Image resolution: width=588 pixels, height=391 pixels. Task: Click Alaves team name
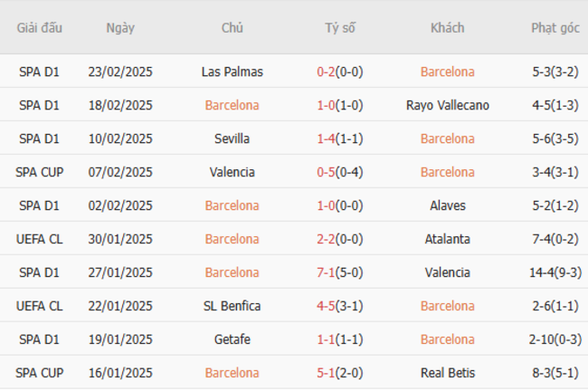(448, 205)
